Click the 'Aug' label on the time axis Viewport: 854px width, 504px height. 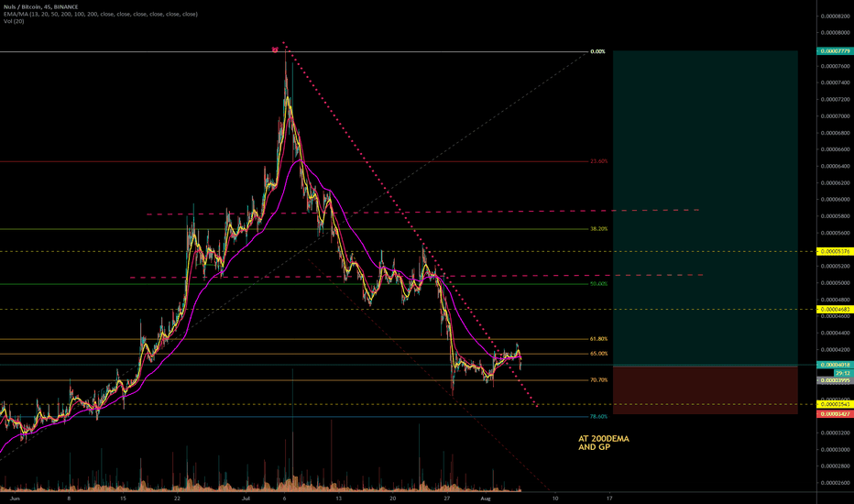click(486, 499)
